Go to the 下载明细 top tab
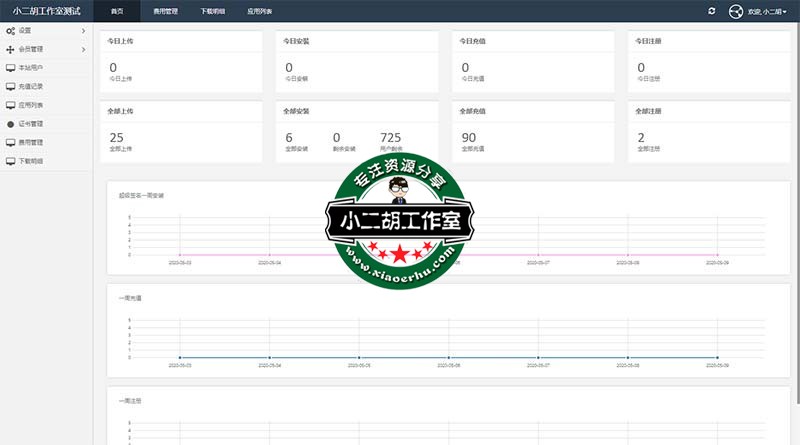The width and height of the screenshot is (800, 445). (212, 11)
